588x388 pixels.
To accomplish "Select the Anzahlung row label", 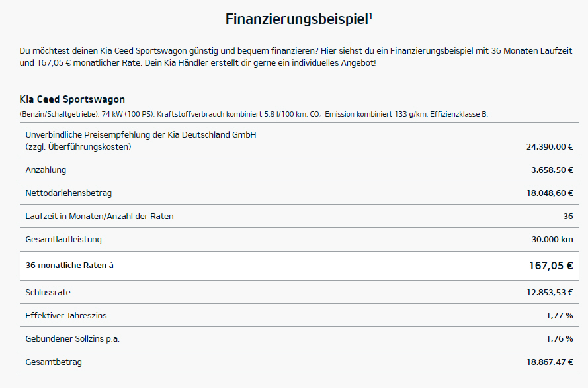I will coord(46,170).
